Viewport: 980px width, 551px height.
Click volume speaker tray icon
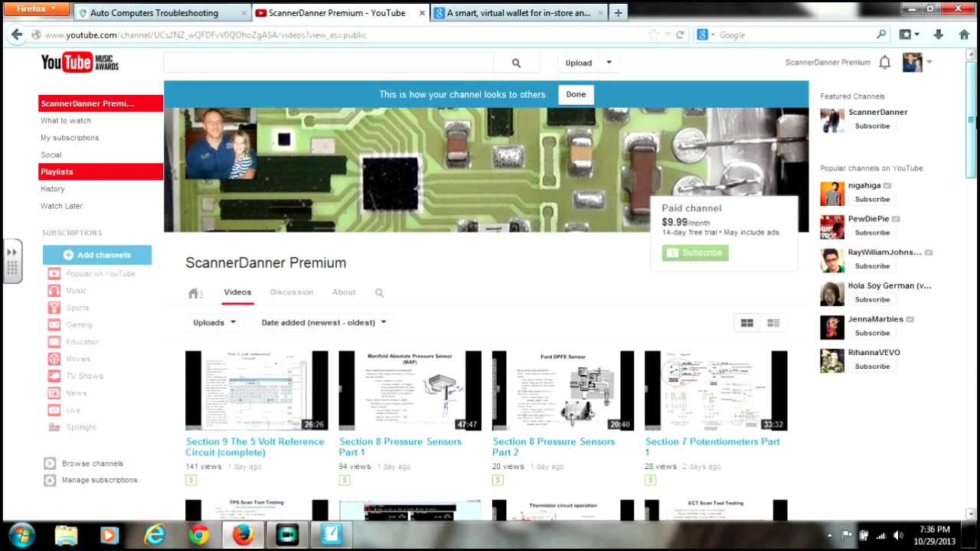(x=898, y=535)
